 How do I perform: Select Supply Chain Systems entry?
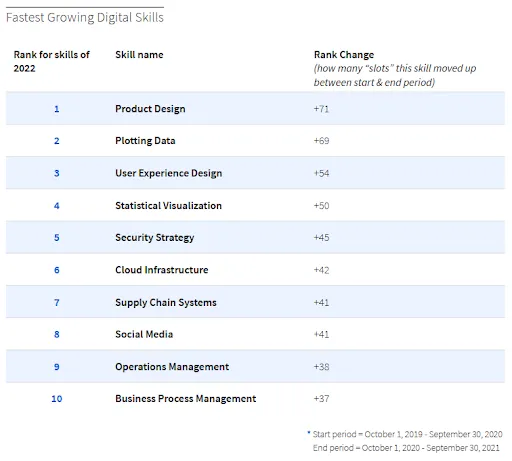click(166, 302)
